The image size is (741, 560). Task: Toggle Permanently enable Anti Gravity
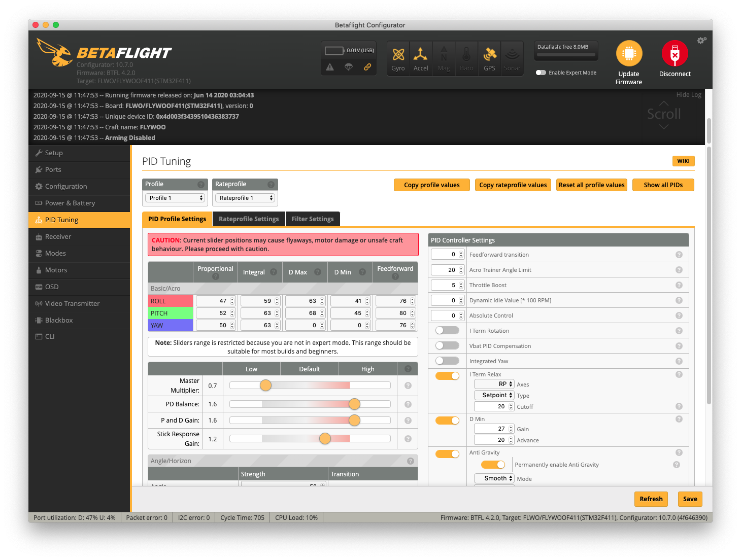pos(493,465)
